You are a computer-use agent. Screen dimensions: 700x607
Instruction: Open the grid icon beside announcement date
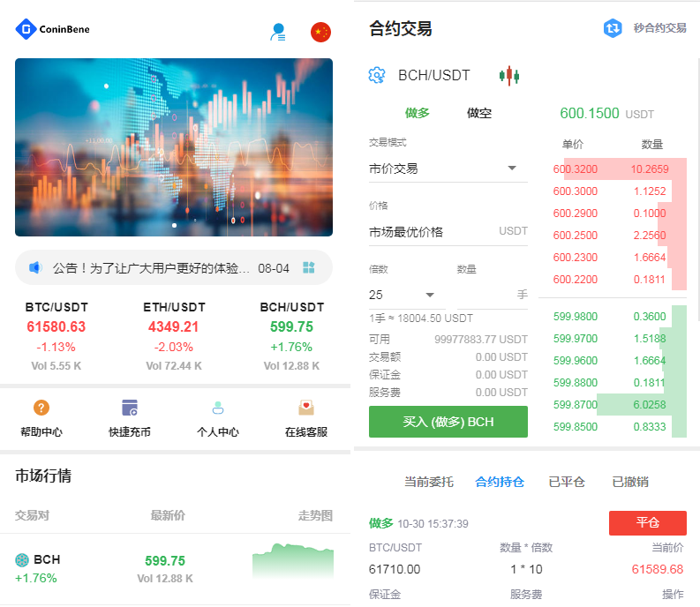[x=309, y=267]
